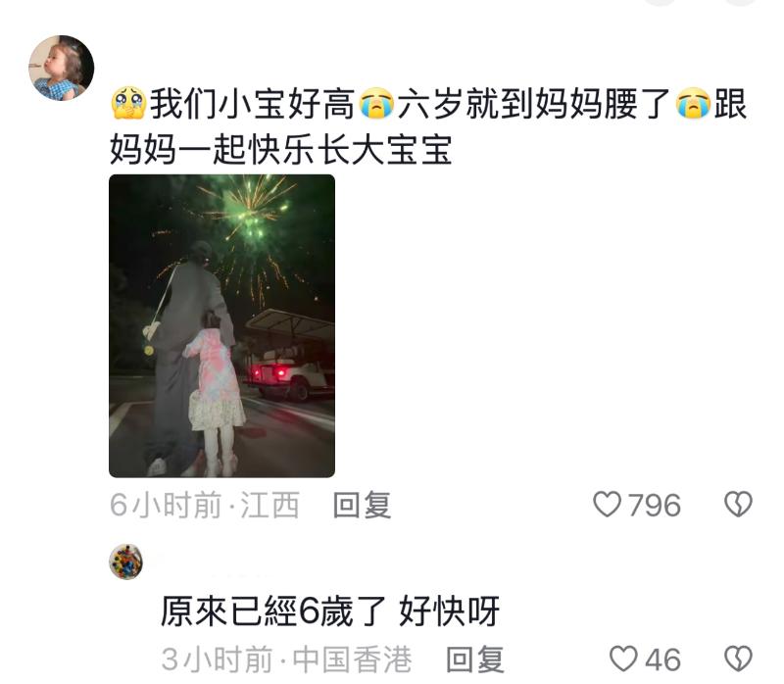Tap broken-heart dislike on the Hong Kong reply
This screenshot has height=684, width=784.
click(x=739, y=659)
